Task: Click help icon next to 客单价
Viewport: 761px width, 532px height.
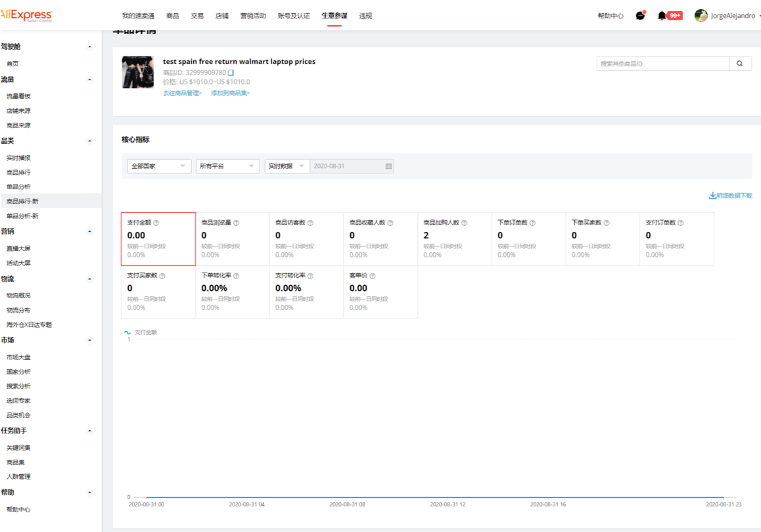Action: pos(373,276)
